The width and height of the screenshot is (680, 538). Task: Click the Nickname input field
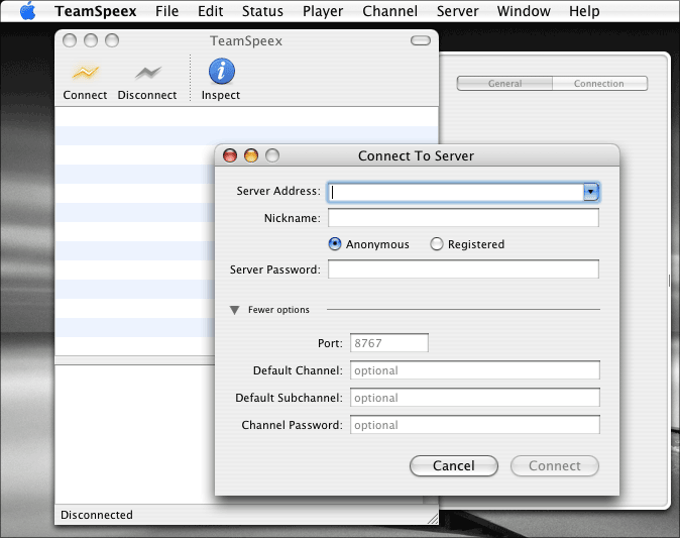tap(463, 218)
